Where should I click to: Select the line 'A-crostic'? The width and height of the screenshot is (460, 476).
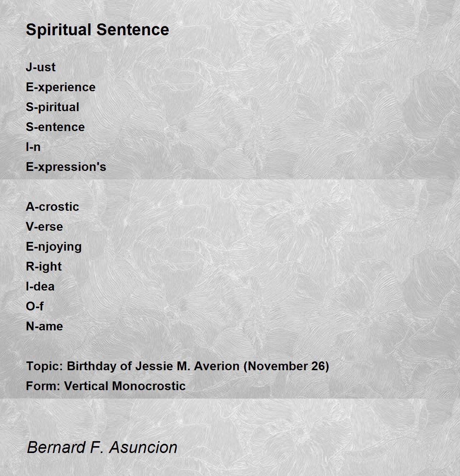[x=53, y=207]
